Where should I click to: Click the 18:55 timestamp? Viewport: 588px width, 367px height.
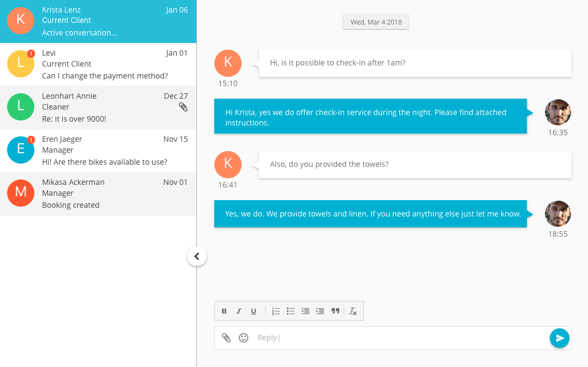pyautogui.click(x=557, y=234)
